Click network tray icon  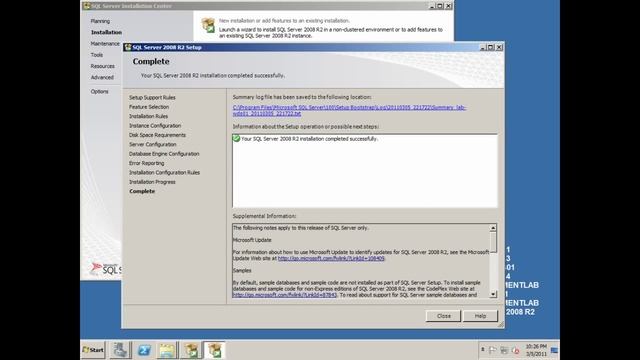[x=504, y=350]
